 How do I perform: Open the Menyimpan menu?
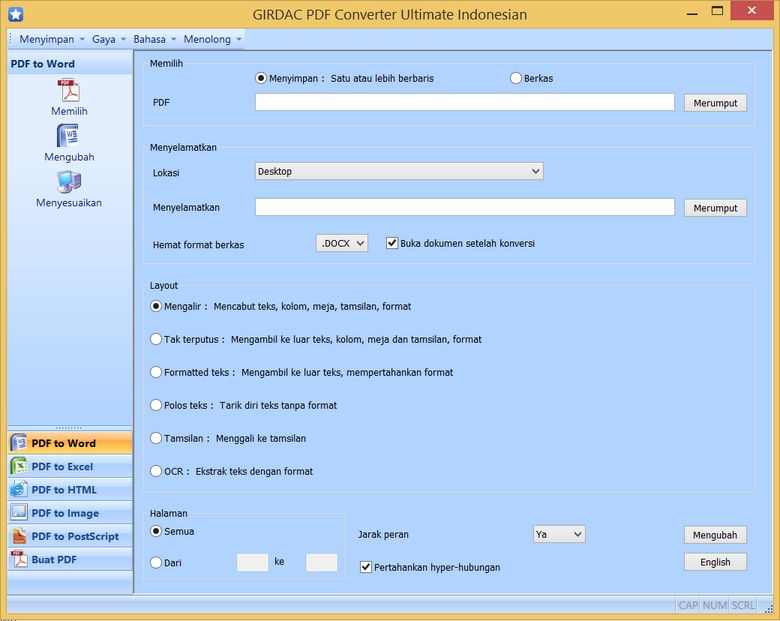pyautogui.click(x=52, y=39)
